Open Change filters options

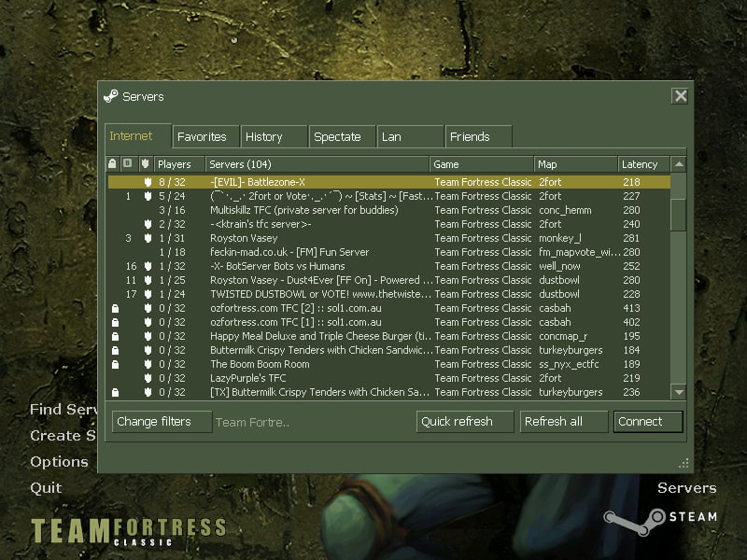(x=162, y=422)
